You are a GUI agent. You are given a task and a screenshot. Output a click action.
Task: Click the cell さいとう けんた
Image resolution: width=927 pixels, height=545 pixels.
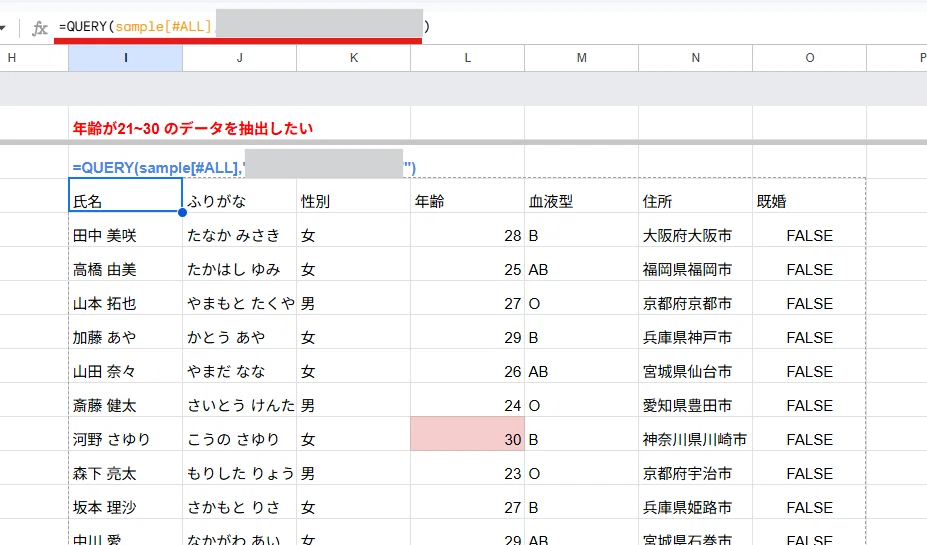(x=239, y=400)
